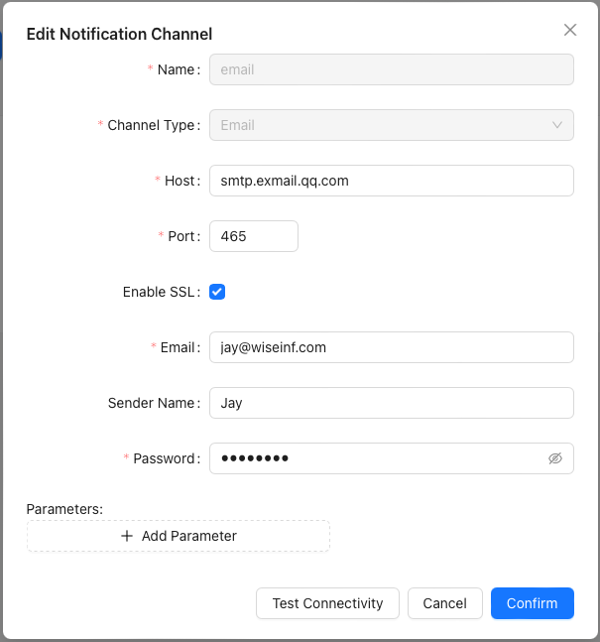The width and height of the screenshot is (600, 642).
Task: Uncheck the Enable SSL checkbox
Action: 217,292
